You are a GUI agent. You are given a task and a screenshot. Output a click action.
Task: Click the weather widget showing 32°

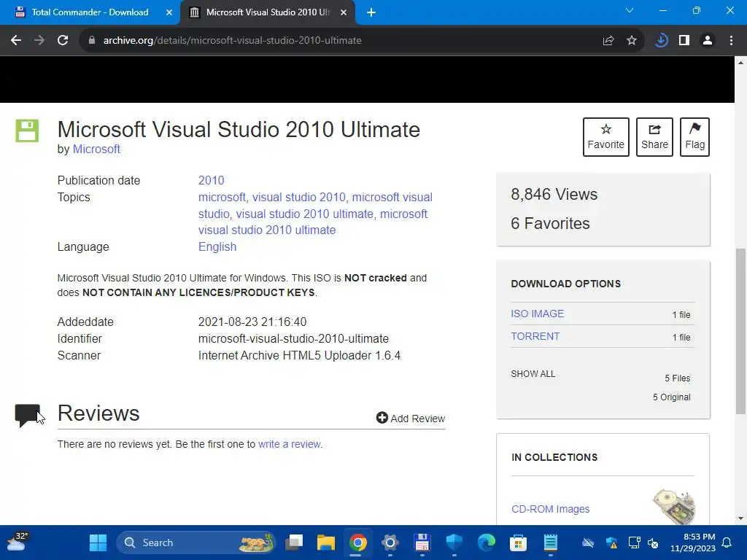pos(17,542)
